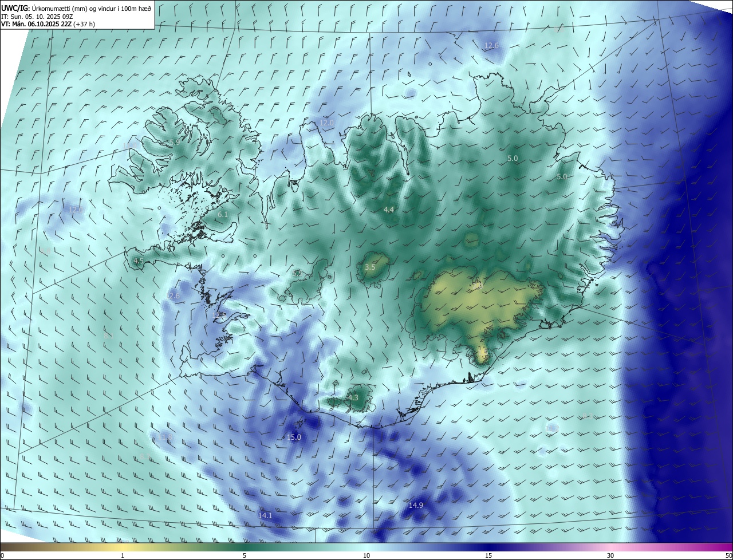
Task: Click the 4.3 value label on the map
Action: pyautogui.click(x=353, y=397)
